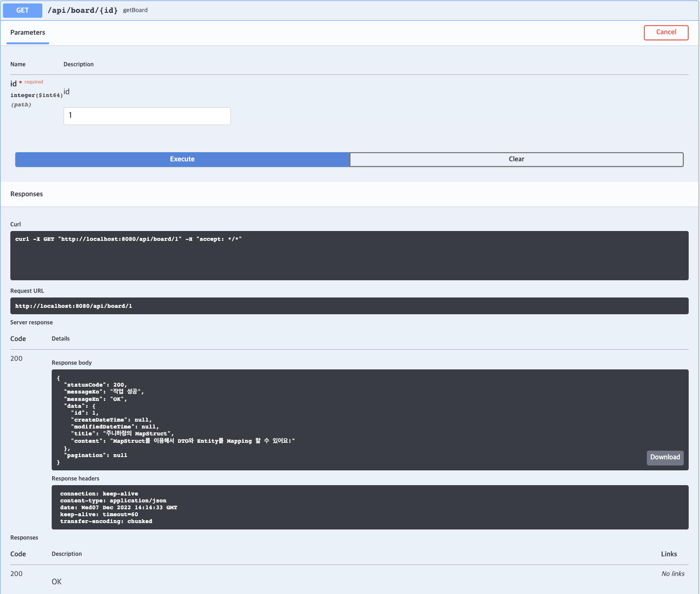Click the curl command text

tap(128, 239)
